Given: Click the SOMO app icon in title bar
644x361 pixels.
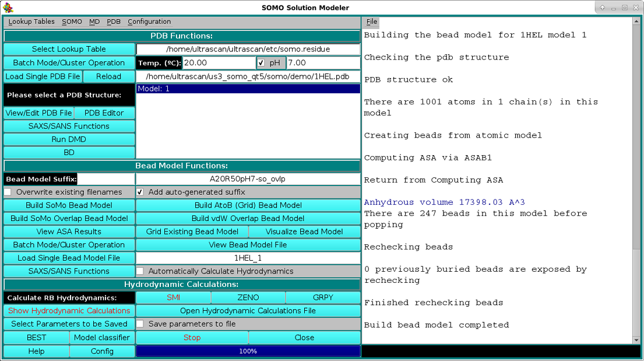Looking at the screenshot, I should pos(8,8).
